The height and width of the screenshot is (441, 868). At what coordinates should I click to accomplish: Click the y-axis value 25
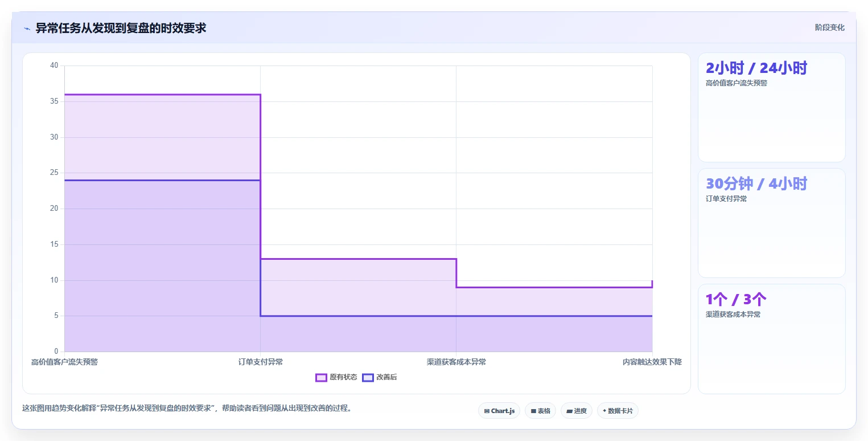point(54,173)
